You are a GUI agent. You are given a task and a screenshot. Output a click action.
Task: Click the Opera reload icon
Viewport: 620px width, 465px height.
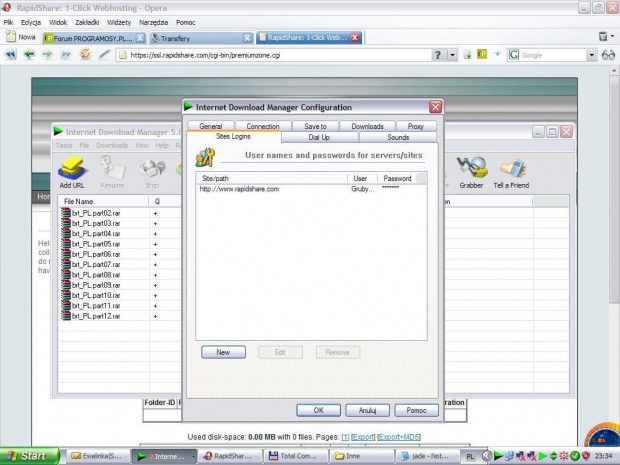(85, 54)
